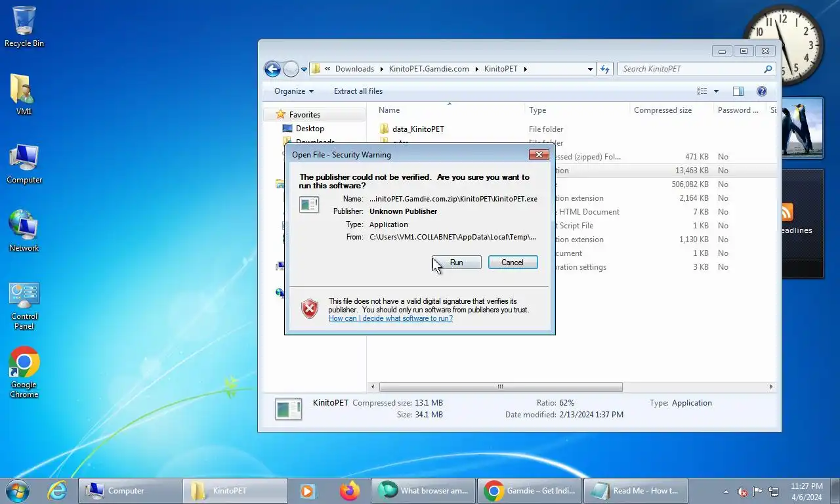Select the data_KinitoPET folder
This screenshot has height=504, width=840.
(418, 129)
